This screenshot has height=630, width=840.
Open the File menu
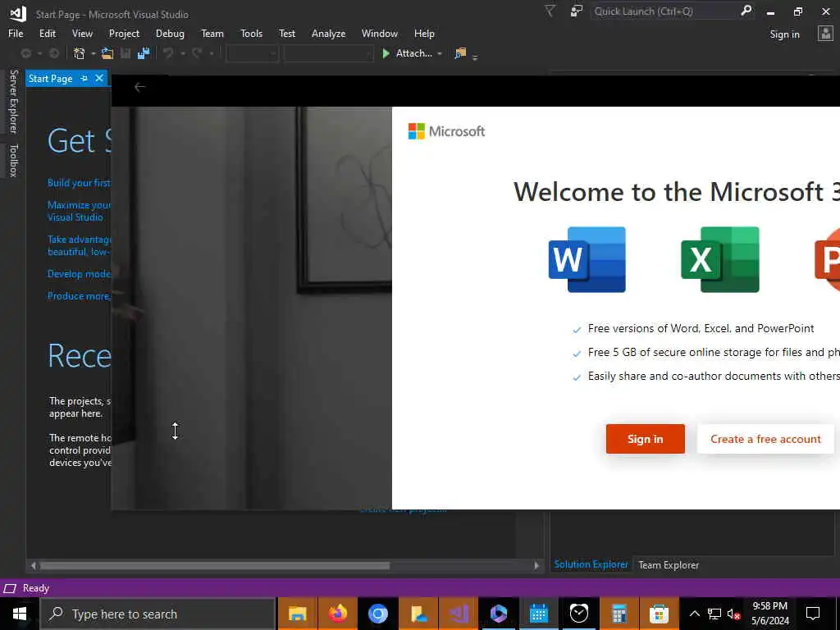(x=16, y=33)
